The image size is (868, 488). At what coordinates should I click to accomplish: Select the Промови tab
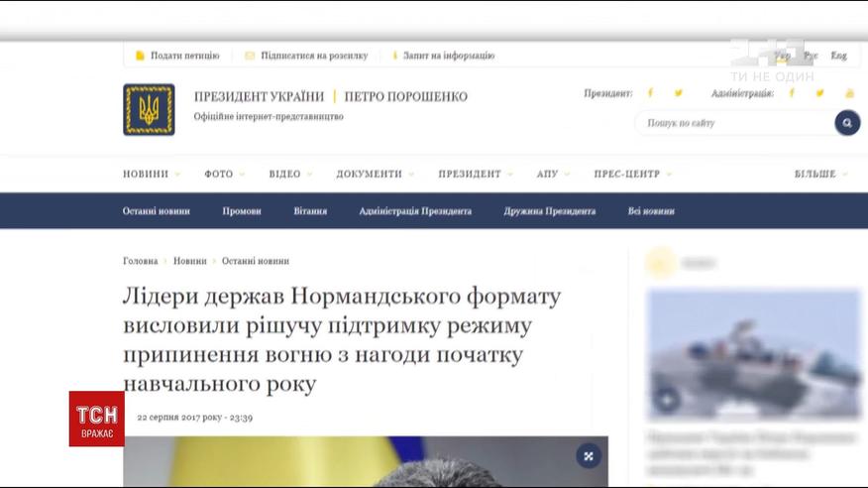(x=242, y=211)
